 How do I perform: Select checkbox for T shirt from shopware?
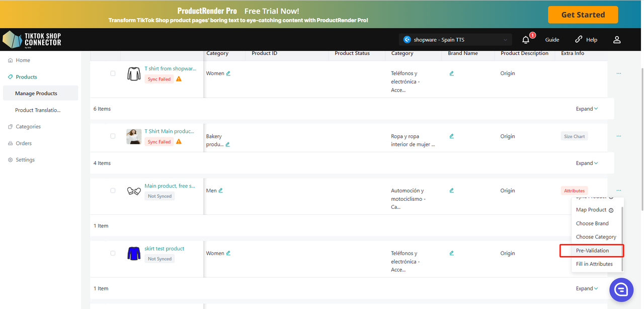pos(113,73)
